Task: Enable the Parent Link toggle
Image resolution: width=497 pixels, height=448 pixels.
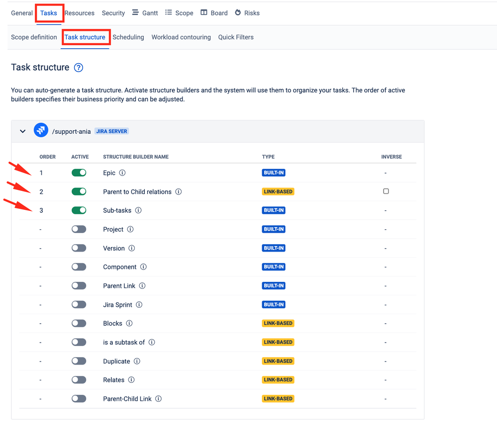Action: [79, 286]
